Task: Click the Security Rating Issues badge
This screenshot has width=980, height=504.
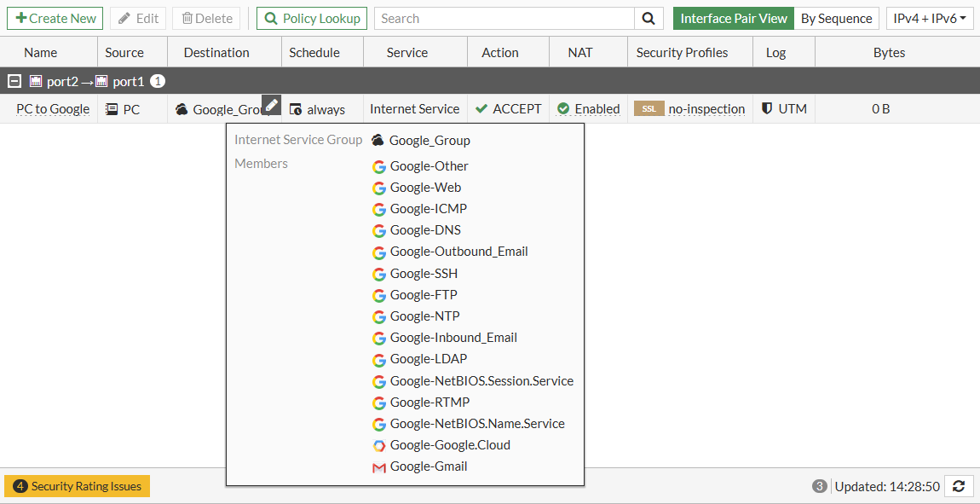Action: coord(78,486)
